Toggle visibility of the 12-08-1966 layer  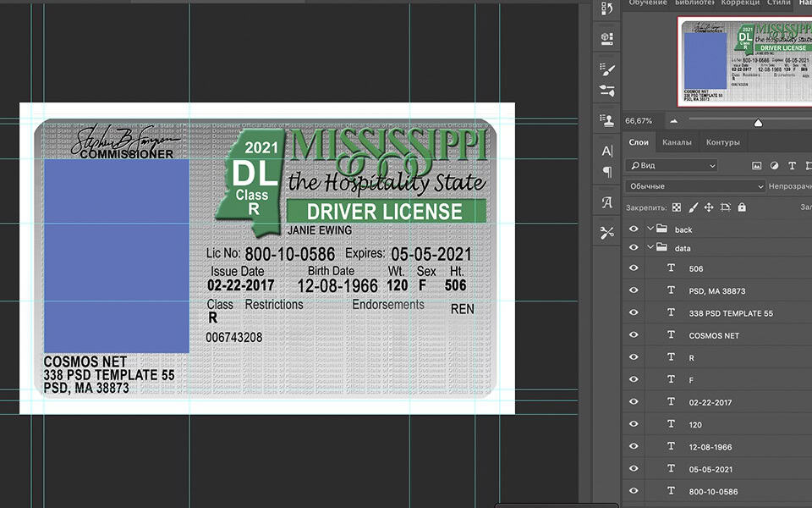(x=634, y=446)
